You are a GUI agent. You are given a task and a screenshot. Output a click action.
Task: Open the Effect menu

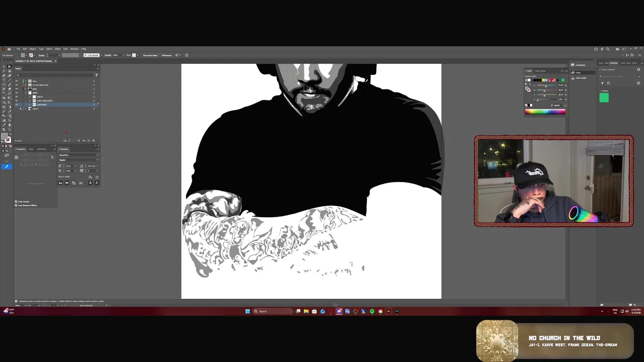point(57,49)
